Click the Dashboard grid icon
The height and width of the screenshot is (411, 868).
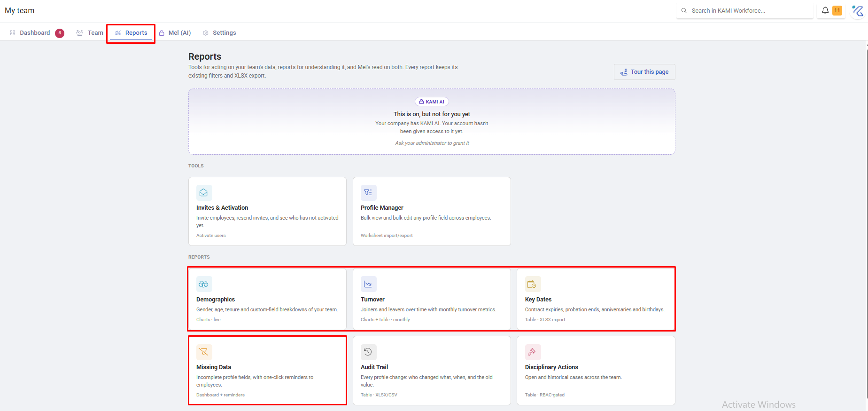click(13, 33)
